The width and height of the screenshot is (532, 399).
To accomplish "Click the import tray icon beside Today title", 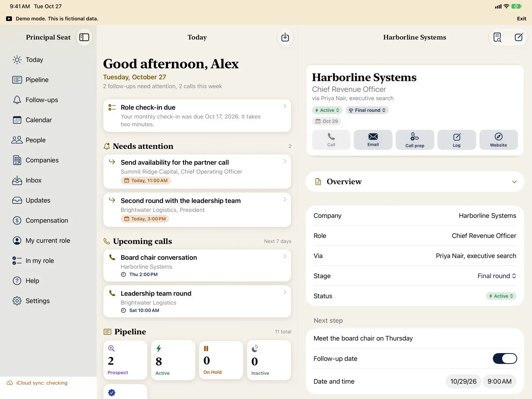I will coord(285,37).
